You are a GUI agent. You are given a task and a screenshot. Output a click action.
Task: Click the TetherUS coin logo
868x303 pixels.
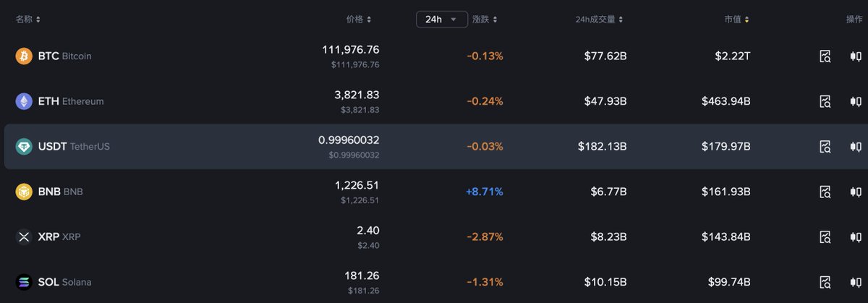[24, 146]
